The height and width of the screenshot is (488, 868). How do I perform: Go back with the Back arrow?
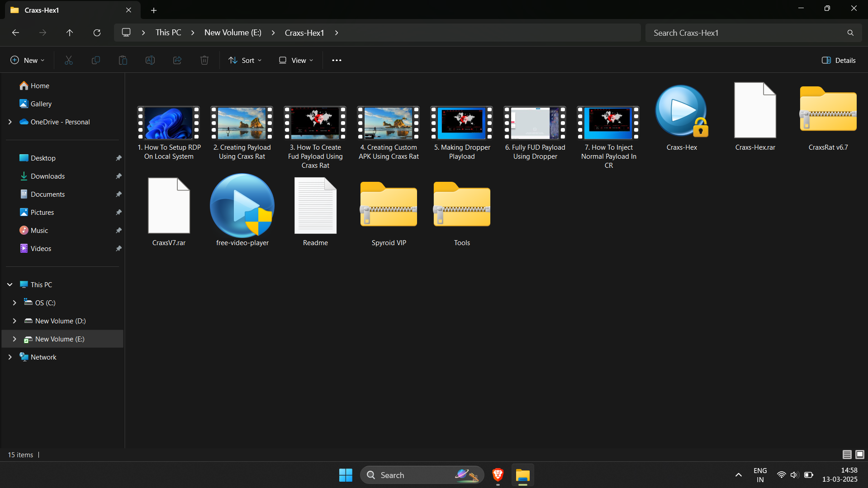pyautogui.click(x=15, y=33)
